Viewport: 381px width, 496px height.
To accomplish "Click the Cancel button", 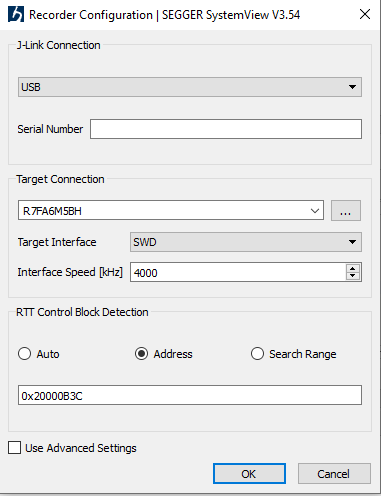I will coord(334,473).
